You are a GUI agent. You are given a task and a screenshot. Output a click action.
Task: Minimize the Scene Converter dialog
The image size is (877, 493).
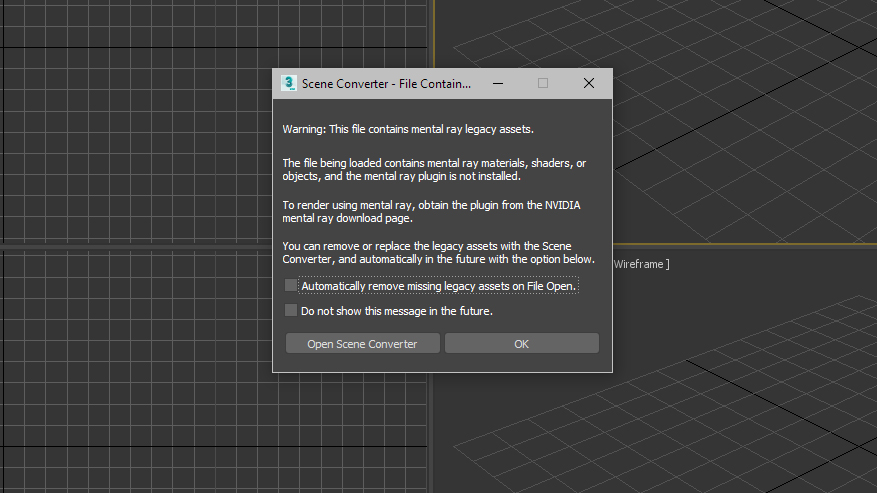point(498,83)
